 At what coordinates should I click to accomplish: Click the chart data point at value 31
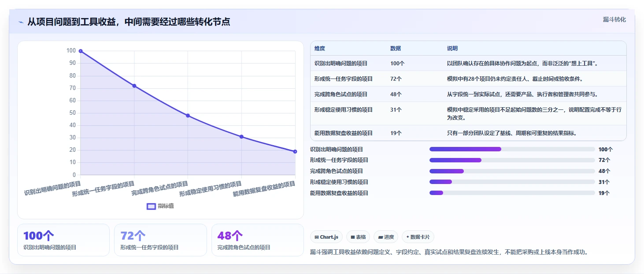[241, 137]
